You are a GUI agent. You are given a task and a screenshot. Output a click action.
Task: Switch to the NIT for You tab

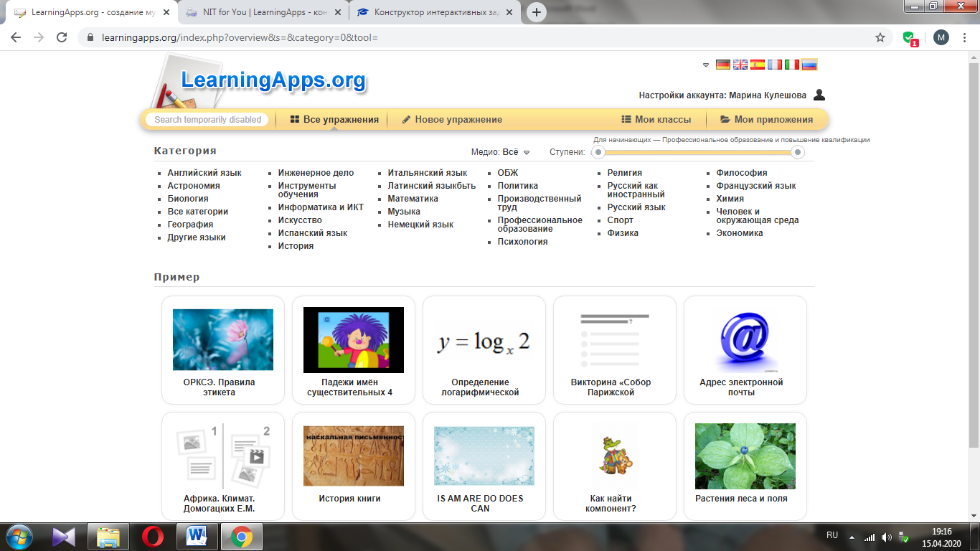263,12
